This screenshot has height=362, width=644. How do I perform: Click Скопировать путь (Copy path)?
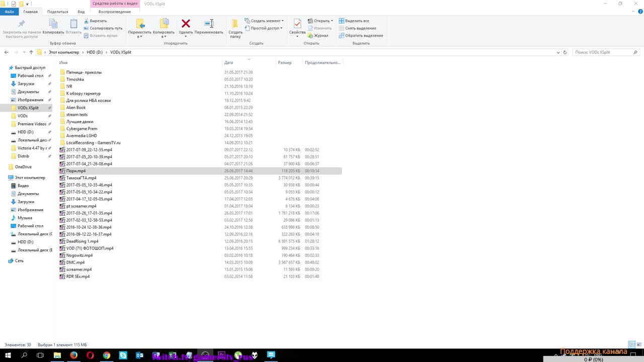coord(103,28)
